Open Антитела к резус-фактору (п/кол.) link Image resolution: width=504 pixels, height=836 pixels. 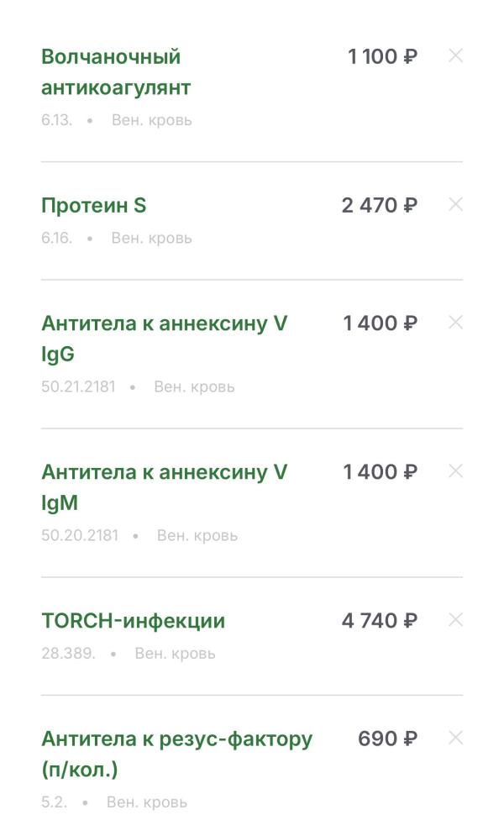coord(176,755)
